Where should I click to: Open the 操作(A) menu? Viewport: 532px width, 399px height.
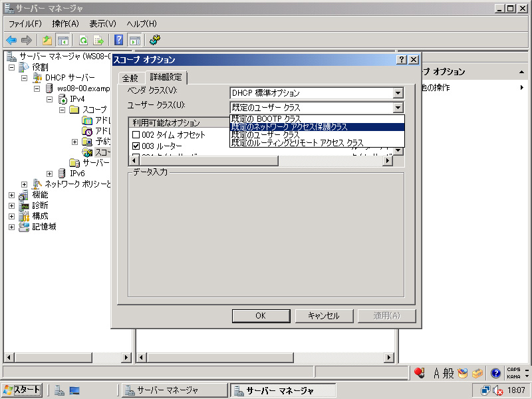click(65, 24)
